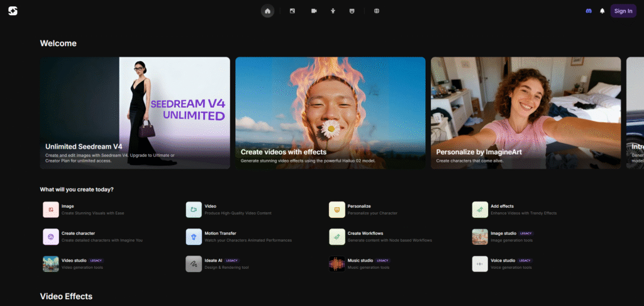Click the globe icon in top navigation
This screenshot has width=644, height=306.
point(377,11)
